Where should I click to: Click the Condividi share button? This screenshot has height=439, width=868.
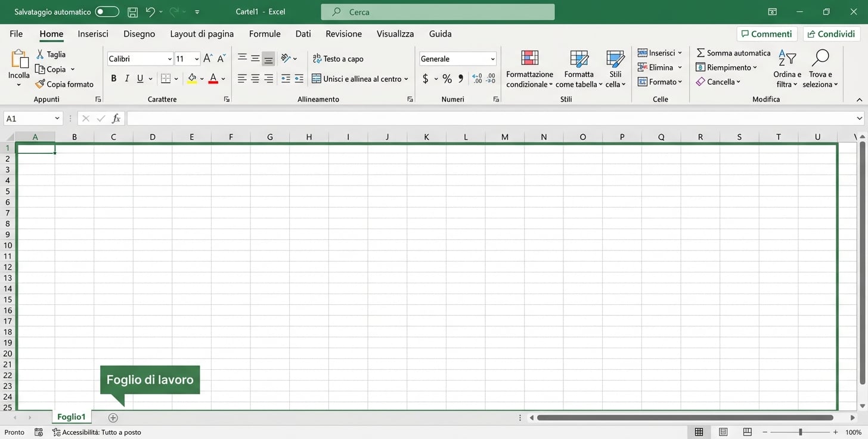click(831, 34)
